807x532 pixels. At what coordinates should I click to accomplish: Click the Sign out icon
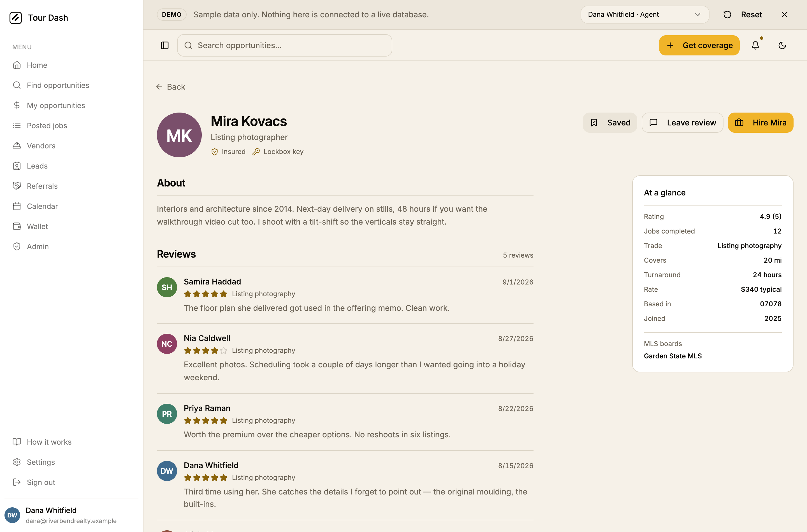pos(17,482)
